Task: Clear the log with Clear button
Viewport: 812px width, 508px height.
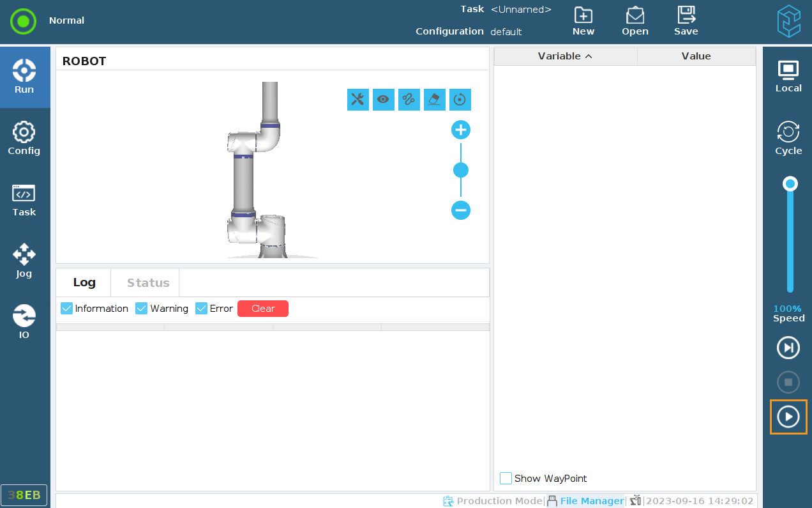Action: (263, 309)
